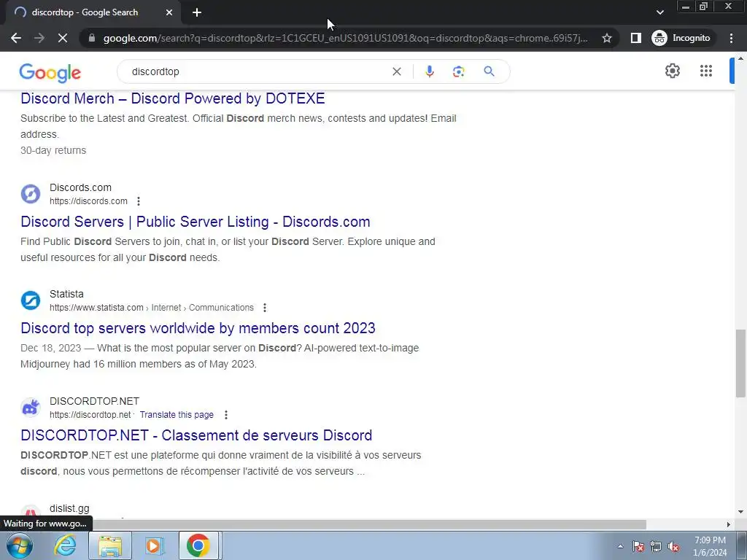Open more options for Discords.com result

point(138,201)
